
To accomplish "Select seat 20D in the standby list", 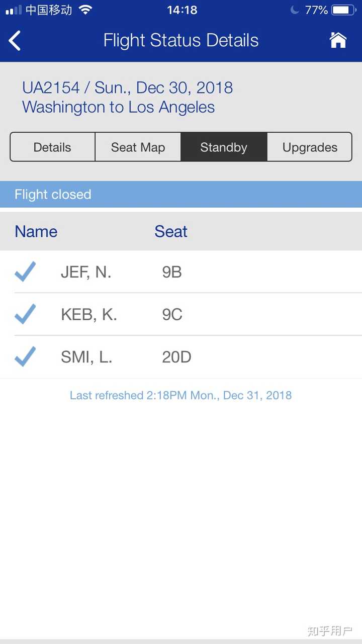I will (176, 357).
